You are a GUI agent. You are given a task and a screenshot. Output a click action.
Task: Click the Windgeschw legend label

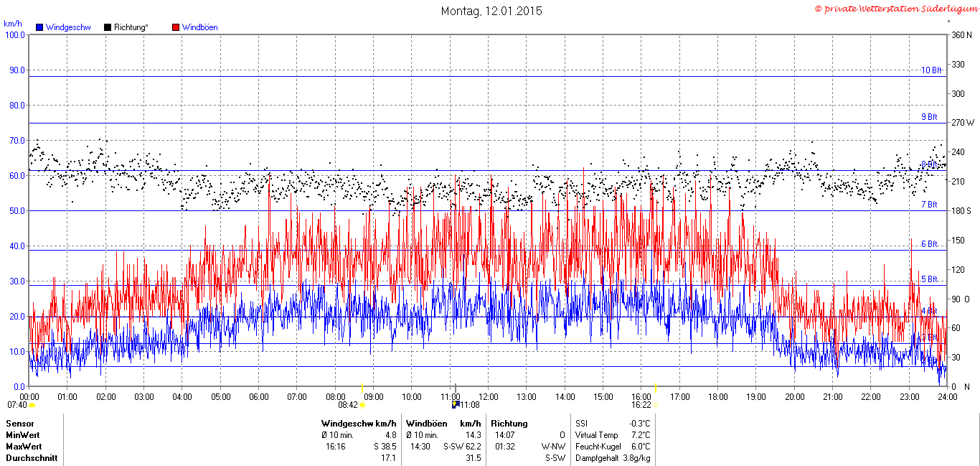point(68,27)
